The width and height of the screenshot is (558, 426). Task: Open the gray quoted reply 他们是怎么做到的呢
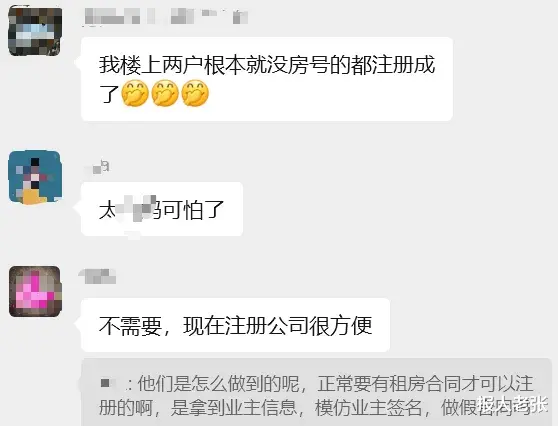(x=316, y=392)
